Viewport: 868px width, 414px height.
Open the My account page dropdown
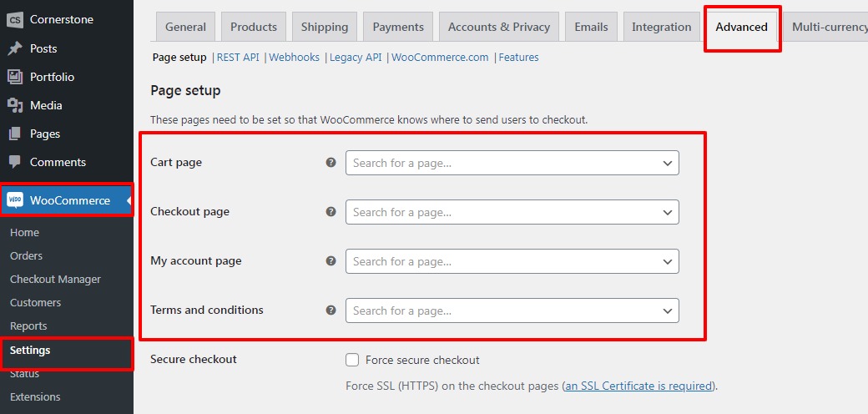point(512,261)
